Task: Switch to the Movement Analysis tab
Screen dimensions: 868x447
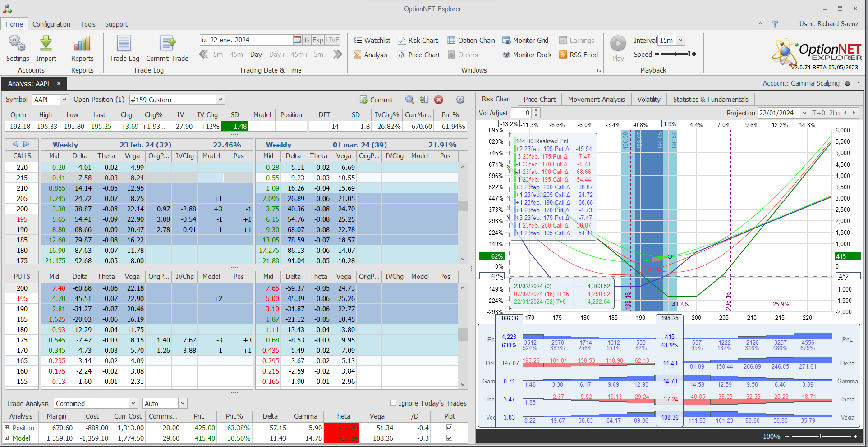Action: [x=596, y=99]
